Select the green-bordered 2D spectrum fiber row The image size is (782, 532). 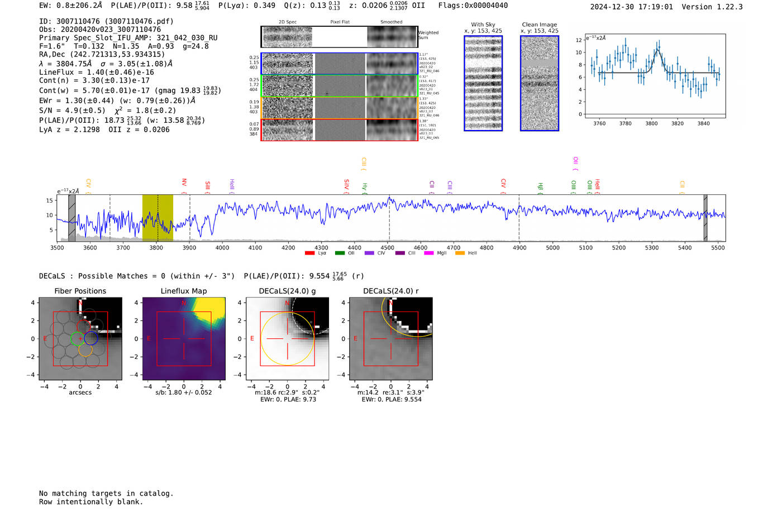pyautogui.click(x=339, y=86)
